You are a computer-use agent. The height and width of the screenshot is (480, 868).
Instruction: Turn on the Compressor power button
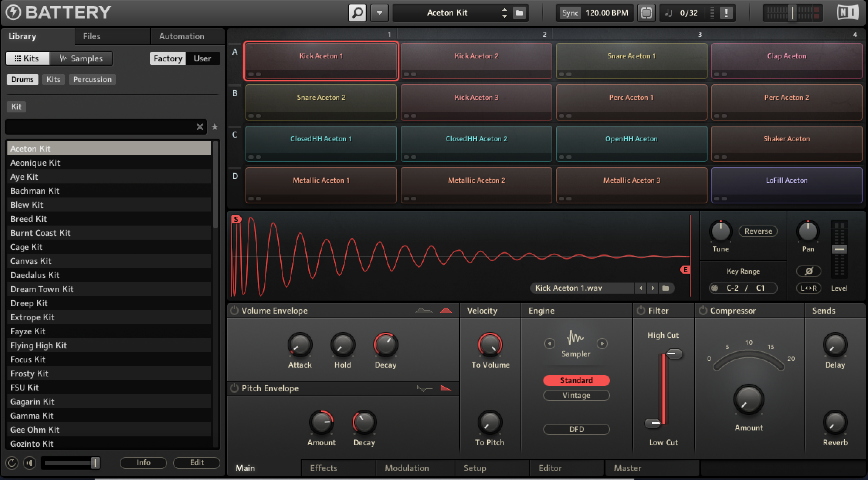(703, 311)
